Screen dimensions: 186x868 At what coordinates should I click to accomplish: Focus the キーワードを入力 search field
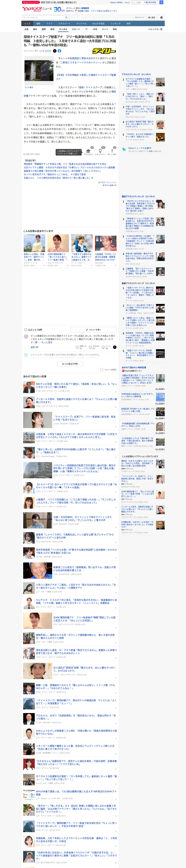(44, 18)
